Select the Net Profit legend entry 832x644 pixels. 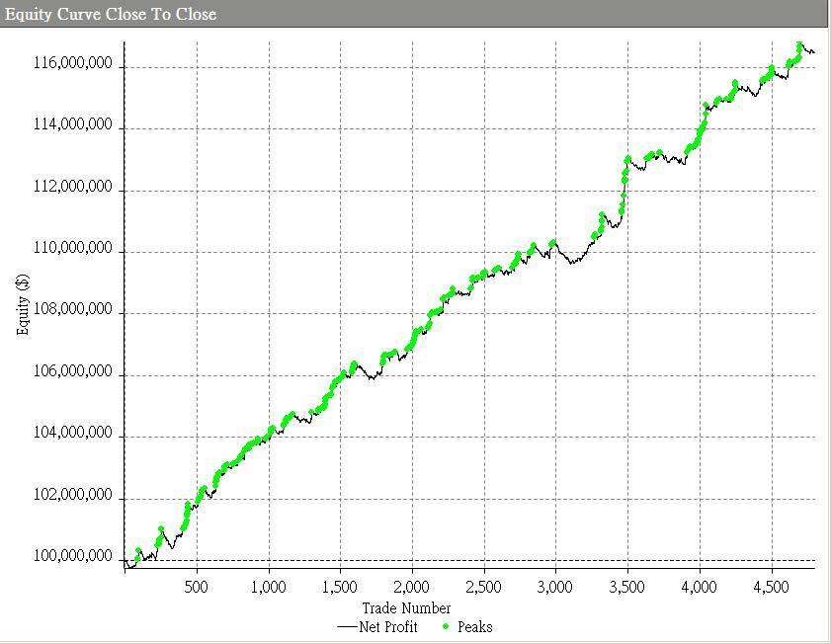pos(377,627)
